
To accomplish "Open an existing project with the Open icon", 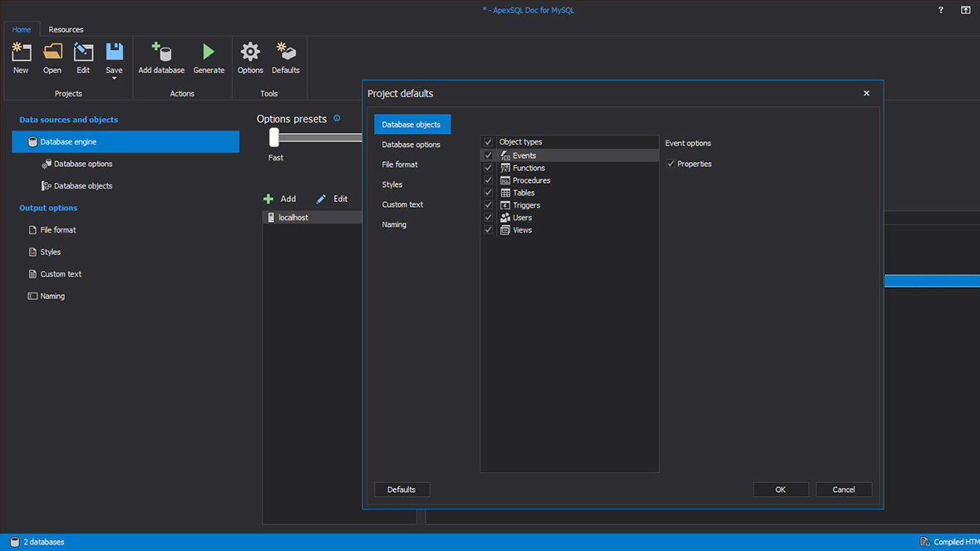I will 52,52.
